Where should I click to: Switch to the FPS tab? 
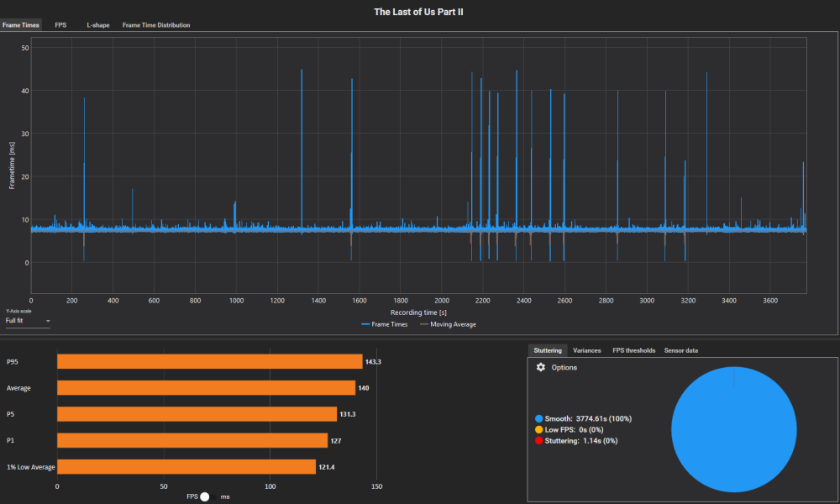click(60, 25)
